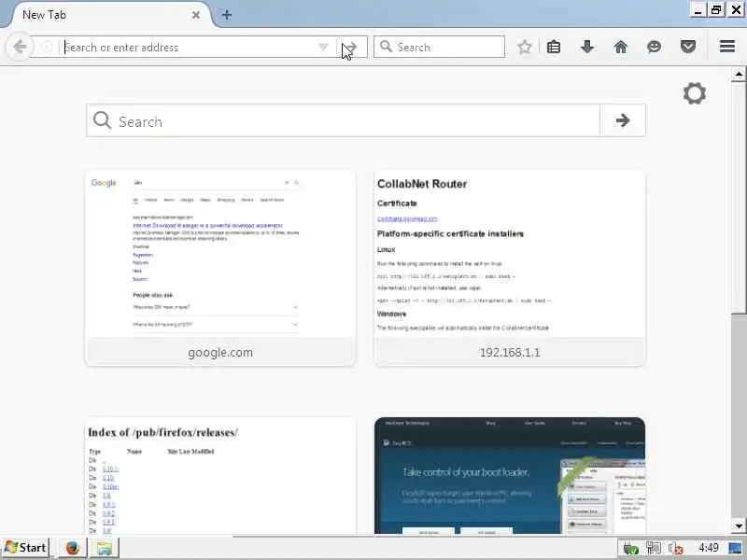747x560 pixels.
Task: Open new tab page settings gear
Action: (694, 93)
